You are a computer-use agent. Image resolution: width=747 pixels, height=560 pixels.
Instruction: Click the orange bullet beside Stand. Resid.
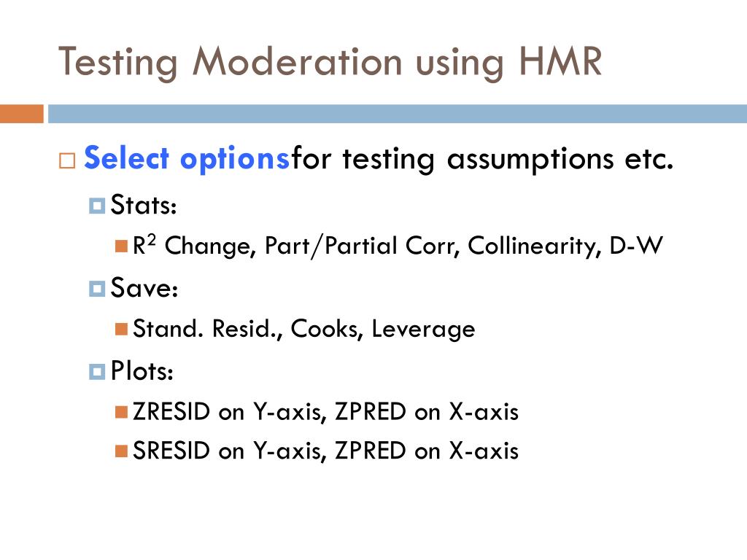[x=121, y=329]
